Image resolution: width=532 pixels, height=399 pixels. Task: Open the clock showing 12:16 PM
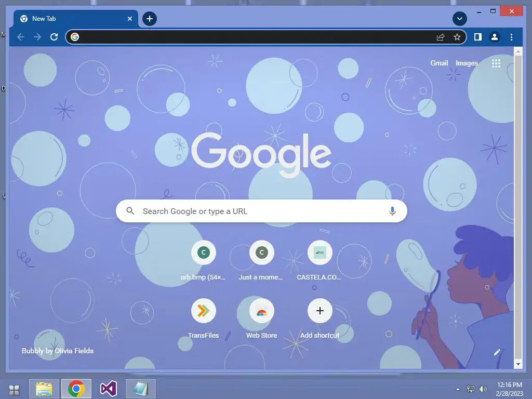click(x=509, y=389)
